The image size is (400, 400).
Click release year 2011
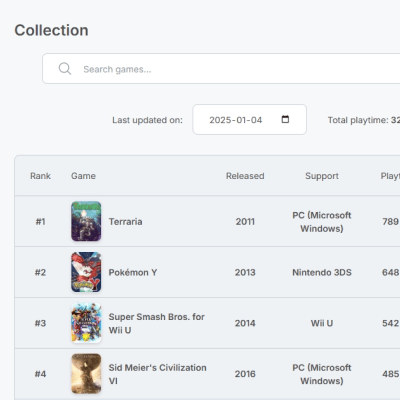click(x=245, y=222)
